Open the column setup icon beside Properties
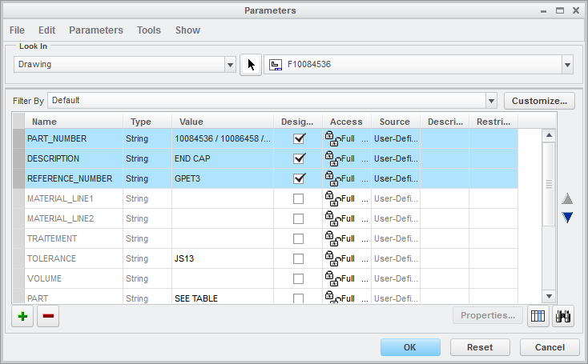 pos(538,316)
